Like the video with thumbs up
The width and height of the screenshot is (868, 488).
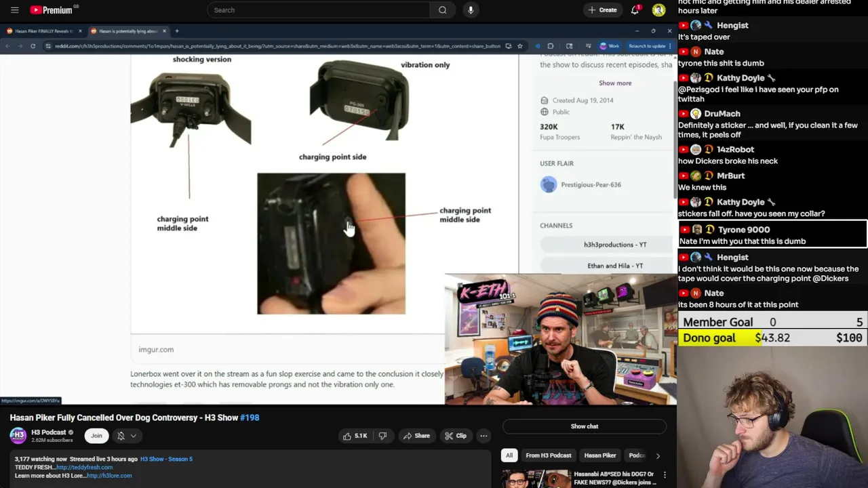355,436
